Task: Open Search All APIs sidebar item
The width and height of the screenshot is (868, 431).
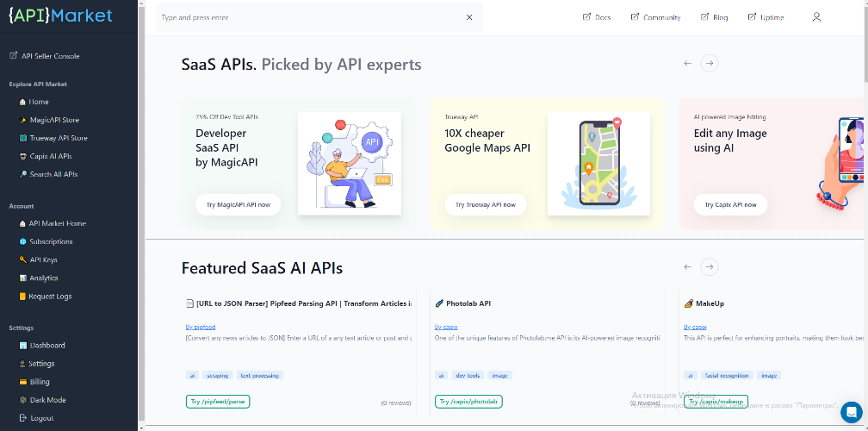Action: pyautogui.click(x=48, y=174)
